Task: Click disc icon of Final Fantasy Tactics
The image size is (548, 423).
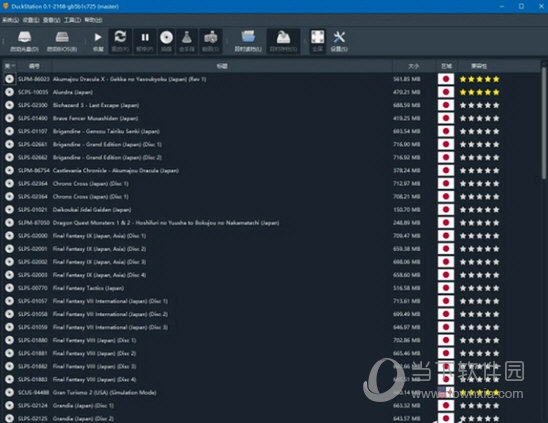Action: [x=9, y=288]
